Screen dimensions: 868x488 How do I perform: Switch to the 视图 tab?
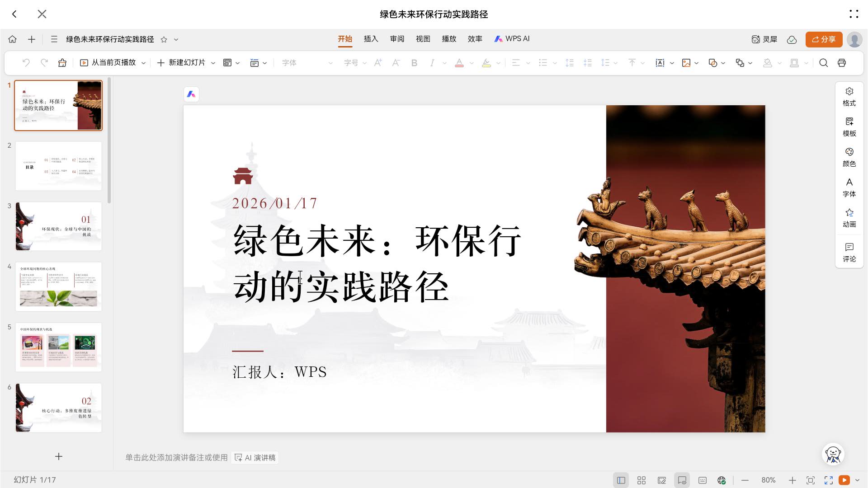coord(423,39)
